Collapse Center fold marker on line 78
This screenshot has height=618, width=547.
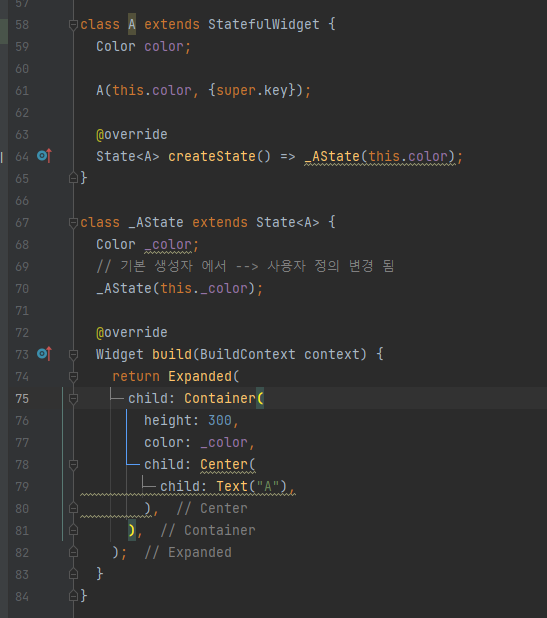(x=73, y=465)
